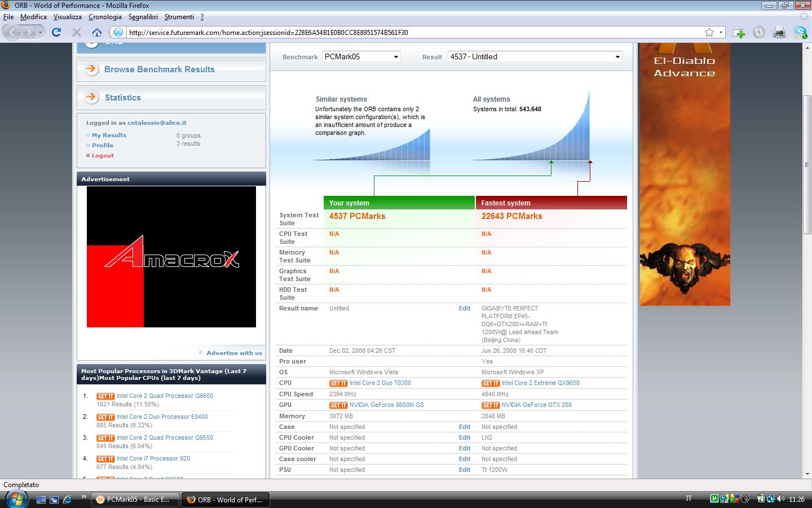Click the Stop loading X icon
Screen dimensions: 812x508
[77, 32]
